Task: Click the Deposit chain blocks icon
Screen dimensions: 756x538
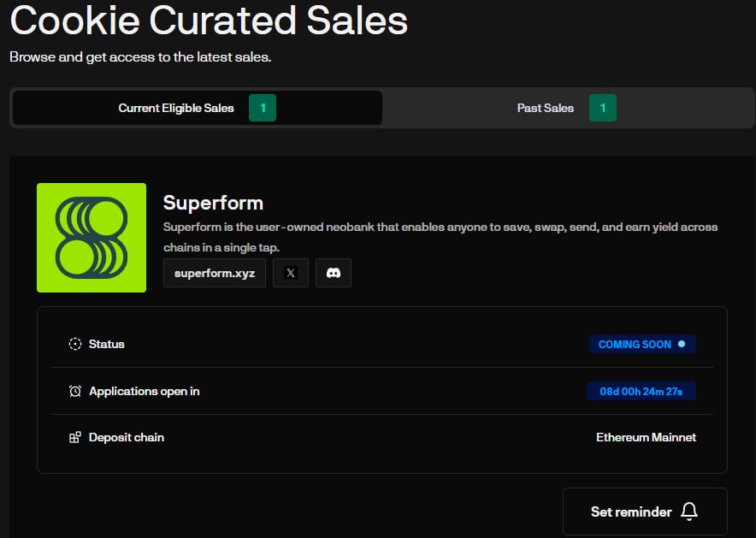Action: pos(75,438)
